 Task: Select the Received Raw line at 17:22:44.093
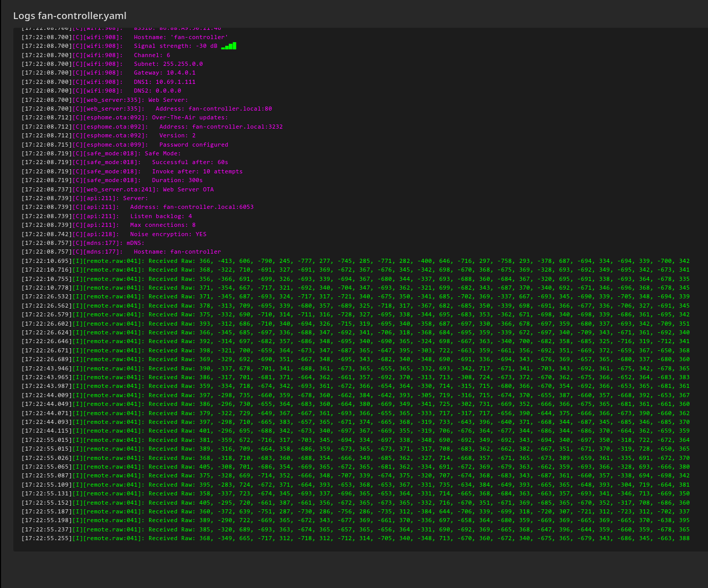point(356,422)
